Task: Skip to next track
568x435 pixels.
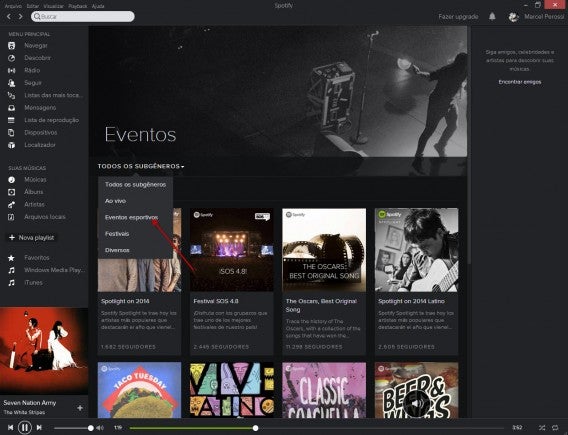Action: point(39,428)
